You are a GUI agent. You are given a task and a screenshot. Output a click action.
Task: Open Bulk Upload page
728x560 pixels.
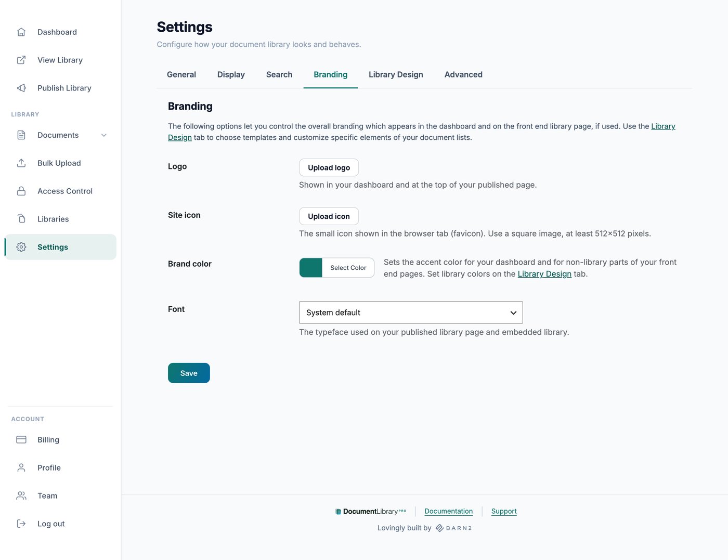(x=60, y=163)
